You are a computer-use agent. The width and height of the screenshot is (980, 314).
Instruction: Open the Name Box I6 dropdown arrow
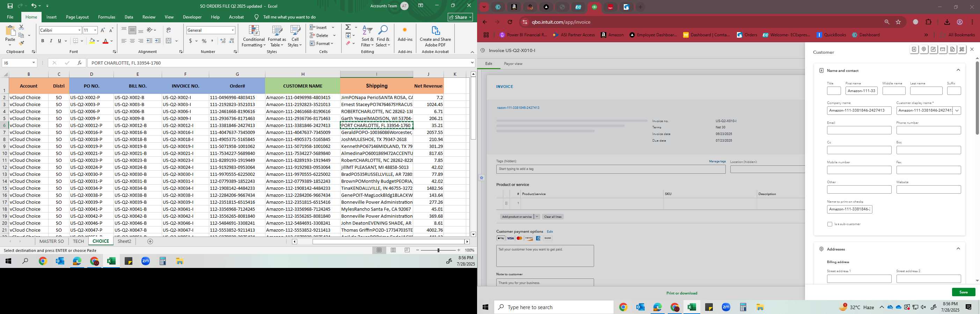[x=34, y=63]
